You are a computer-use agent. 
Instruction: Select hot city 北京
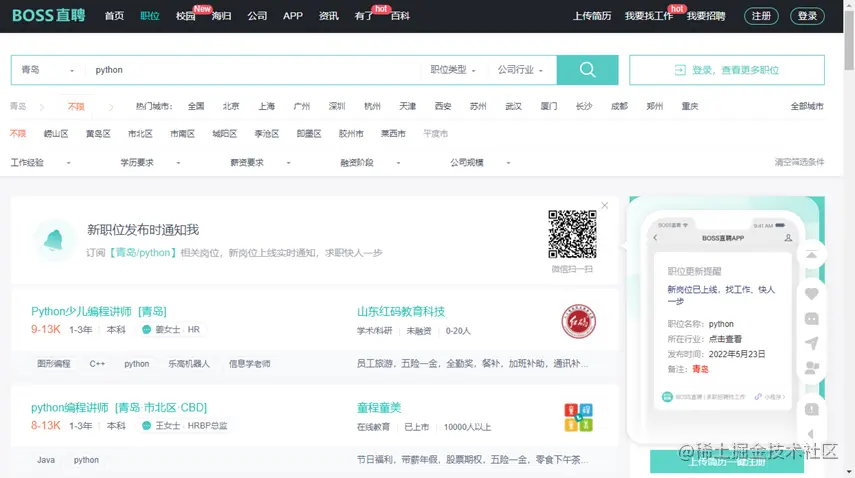tap(231, 106)
